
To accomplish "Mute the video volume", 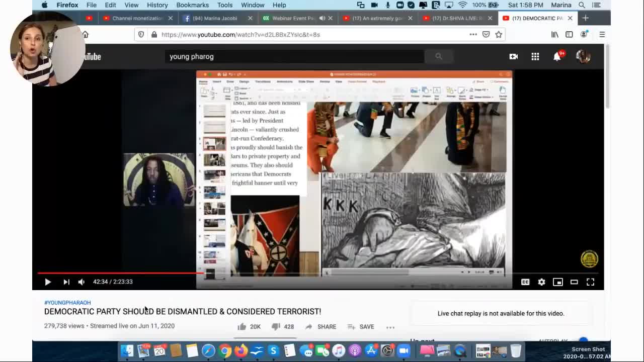I will tap(82, 282).
